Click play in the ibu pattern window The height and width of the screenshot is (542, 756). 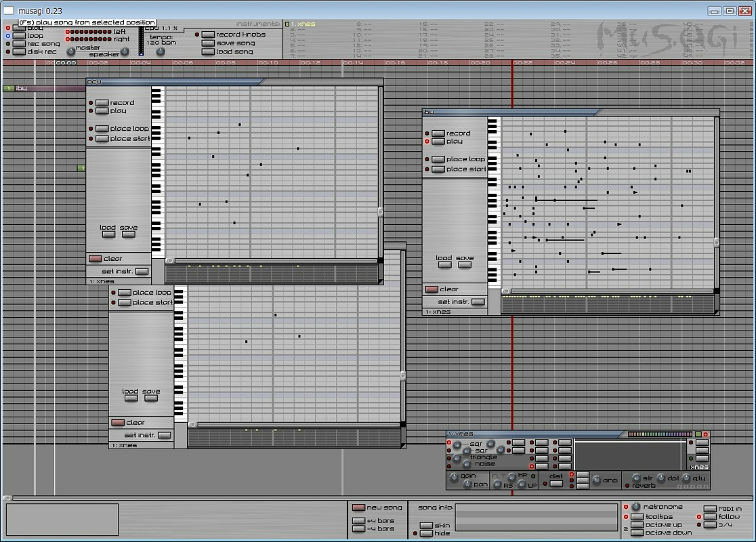pos(438,142)
